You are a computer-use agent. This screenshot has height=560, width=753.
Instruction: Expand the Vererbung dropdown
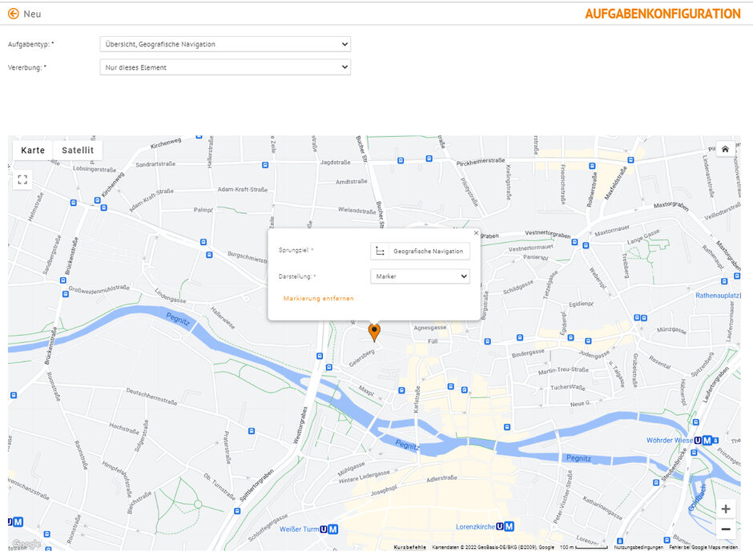point(225,67)
